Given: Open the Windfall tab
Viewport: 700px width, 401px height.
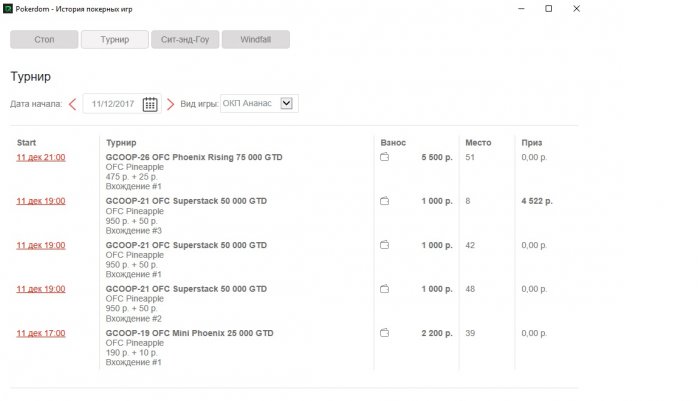Looking at the screenshot, I should tap(255, 40).
